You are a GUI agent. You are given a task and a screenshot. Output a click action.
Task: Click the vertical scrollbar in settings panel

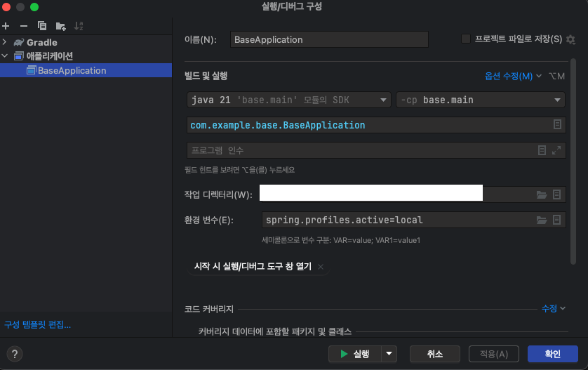pyautogui.click(x=573, y=161)
